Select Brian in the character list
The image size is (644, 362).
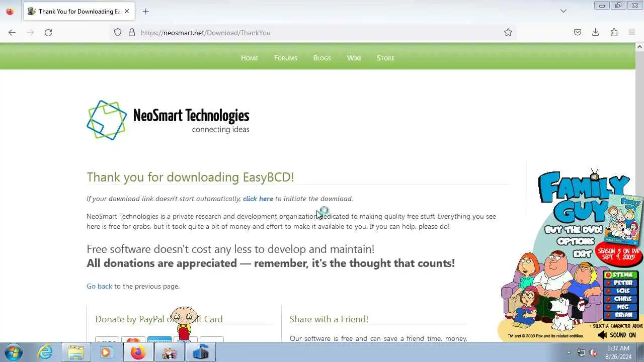point(621,315)
